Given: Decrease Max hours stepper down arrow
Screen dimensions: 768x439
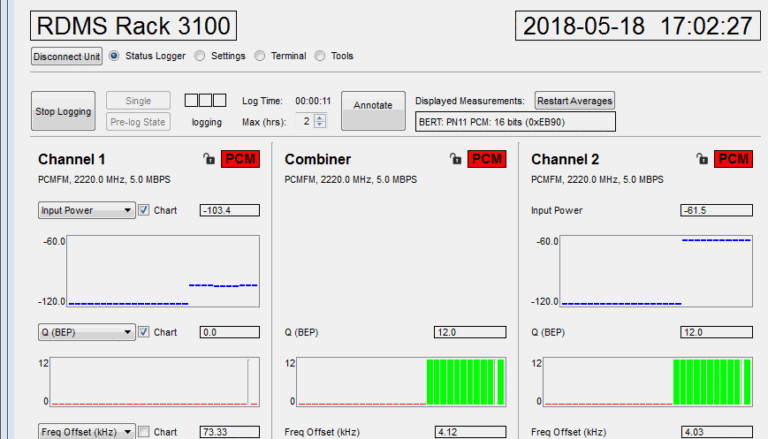Looking at the screenshot, I should [x=320, y=124].
